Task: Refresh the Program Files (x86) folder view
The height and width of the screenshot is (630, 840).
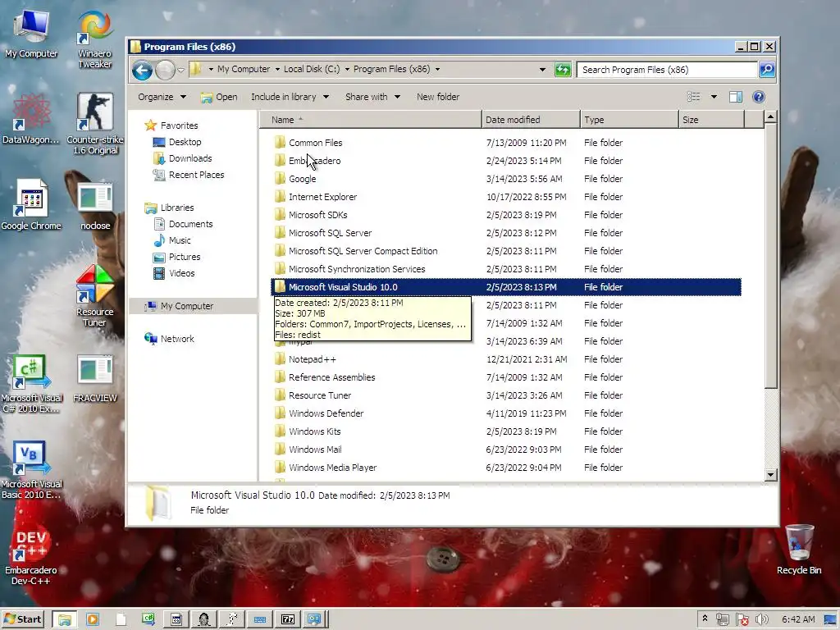Action: (x=563, y=70)
